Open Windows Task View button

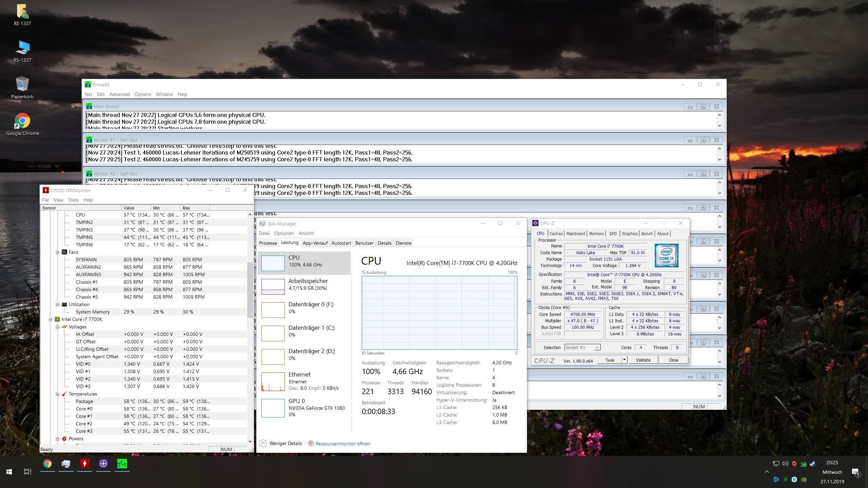28,471
